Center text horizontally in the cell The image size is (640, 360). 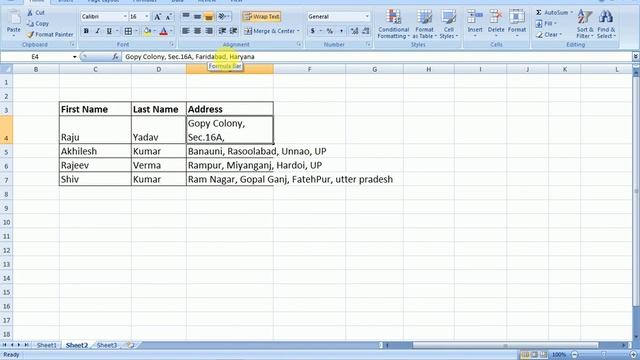click(x=197, y=31)
